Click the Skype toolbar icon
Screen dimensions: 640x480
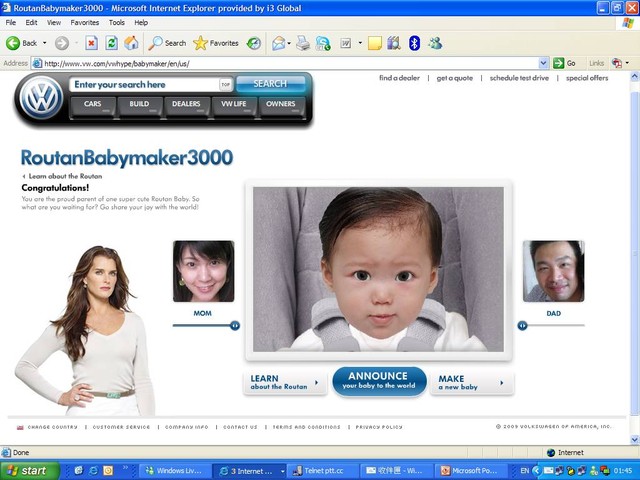tap(323, 43)
